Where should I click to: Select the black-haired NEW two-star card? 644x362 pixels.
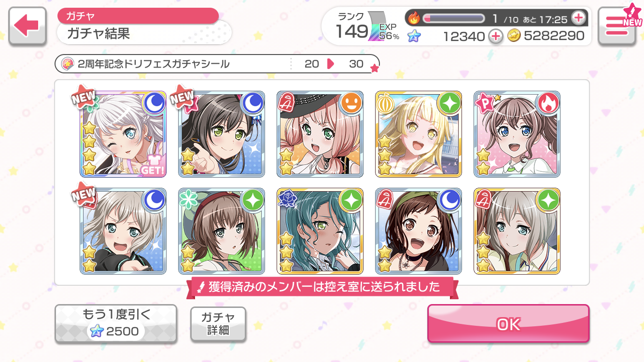(x=222, y=134)
